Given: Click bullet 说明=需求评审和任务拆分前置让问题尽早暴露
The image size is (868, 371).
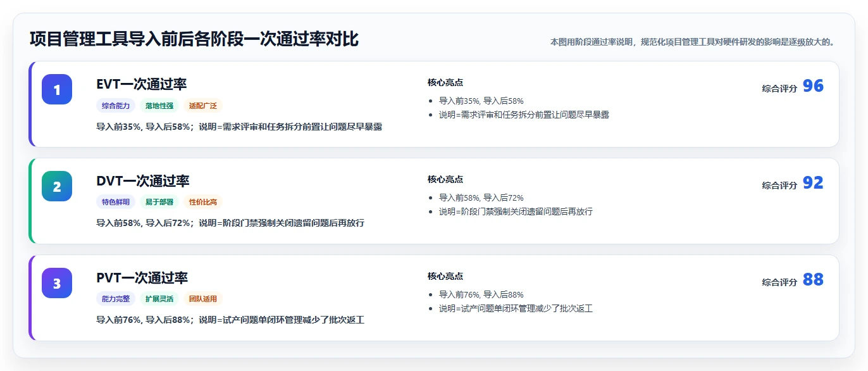Looking at the screenshot, I should (524, 115).
